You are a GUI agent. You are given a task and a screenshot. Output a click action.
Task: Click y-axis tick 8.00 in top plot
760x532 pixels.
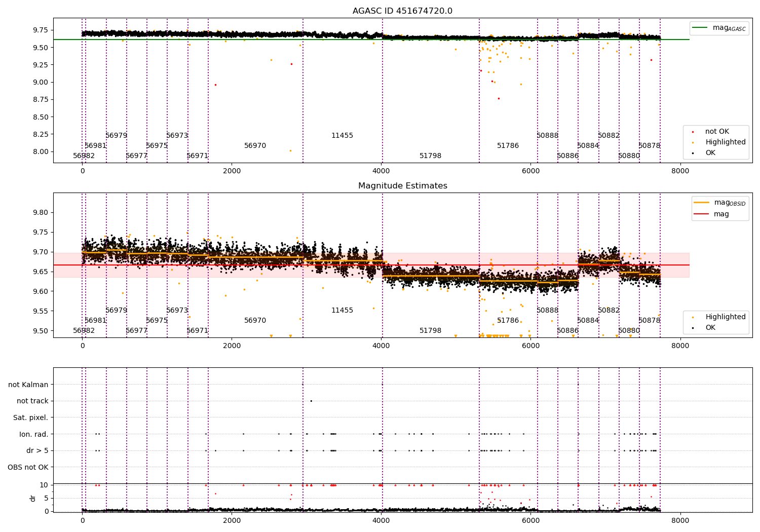pos(41,152)
